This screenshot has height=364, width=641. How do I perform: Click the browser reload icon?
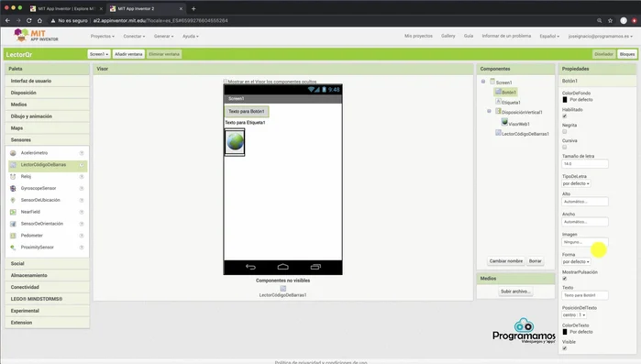[x=29, y=20]
